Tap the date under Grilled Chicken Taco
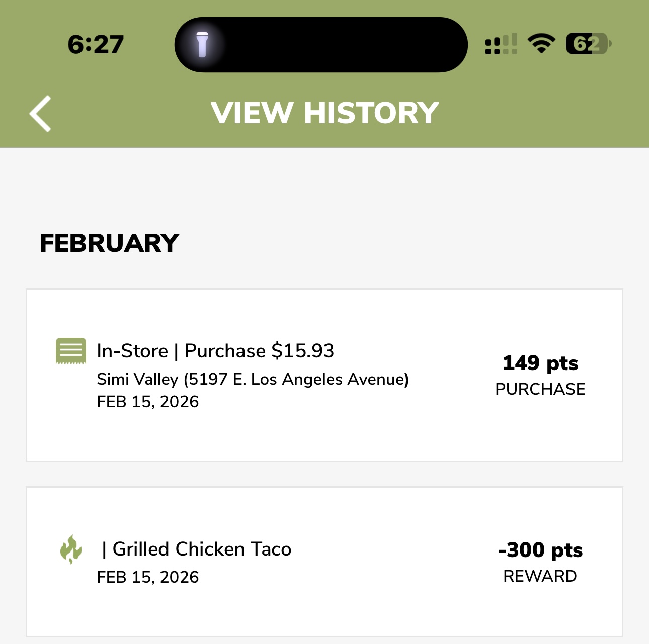The height and width of the screenshot is (644, 649). (x=147, y=577)
